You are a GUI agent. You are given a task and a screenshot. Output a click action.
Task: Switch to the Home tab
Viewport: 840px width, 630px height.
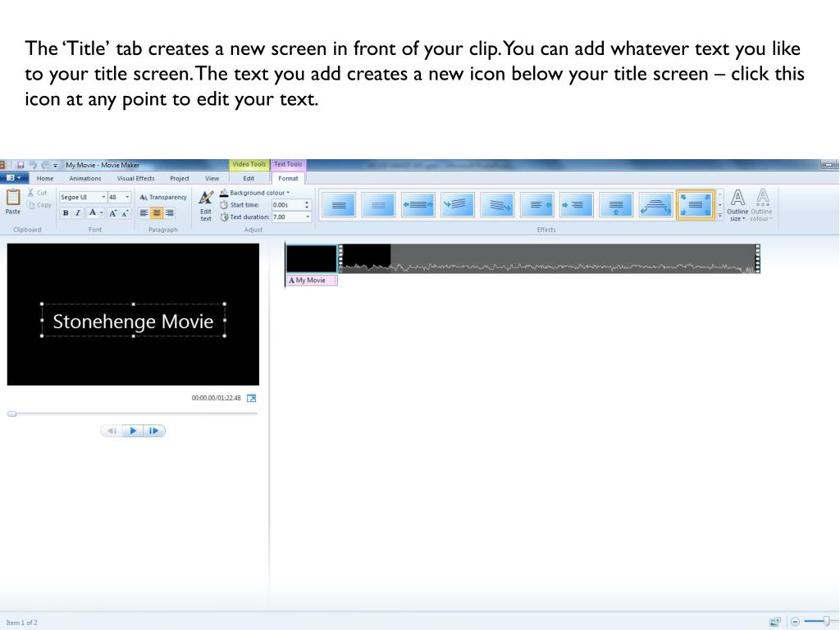tap(45, 178)
